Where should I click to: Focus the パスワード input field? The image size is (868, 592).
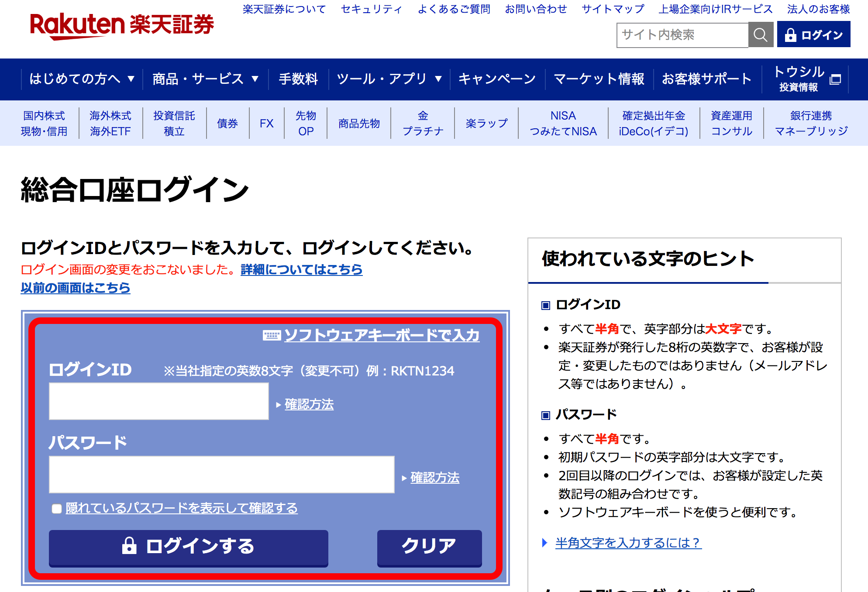(222, 475)
